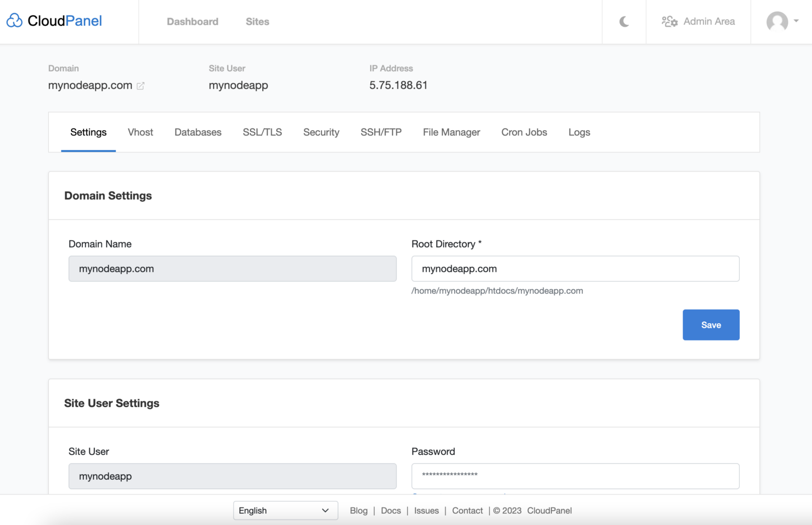Open the English language selector
This screenshot has height=525, width=812.
tap(285, 510)
